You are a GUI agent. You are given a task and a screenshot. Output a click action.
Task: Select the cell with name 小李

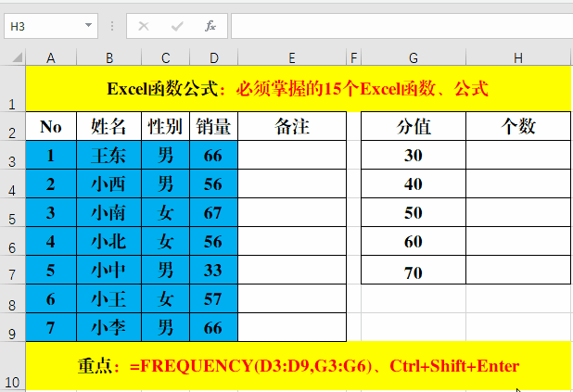(x=108, y=327)
